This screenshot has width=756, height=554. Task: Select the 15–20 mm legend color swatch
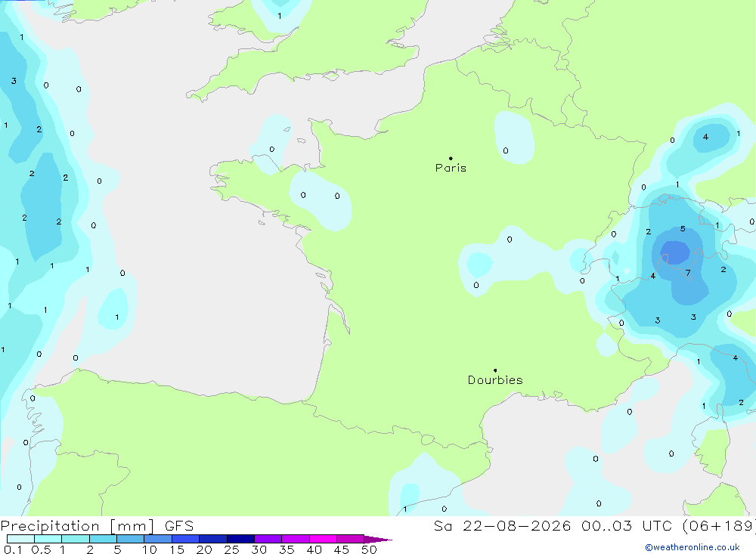click(x=186, y=539)
